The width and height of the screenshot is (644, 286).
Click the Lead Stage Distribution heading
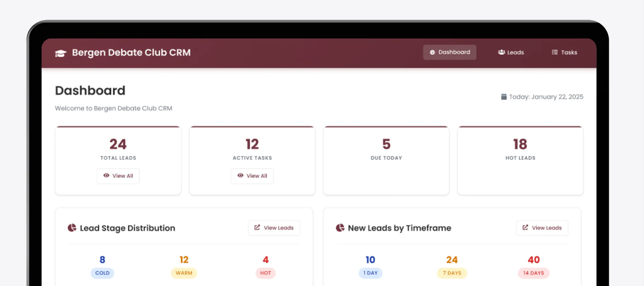click(x=128, y=228)
